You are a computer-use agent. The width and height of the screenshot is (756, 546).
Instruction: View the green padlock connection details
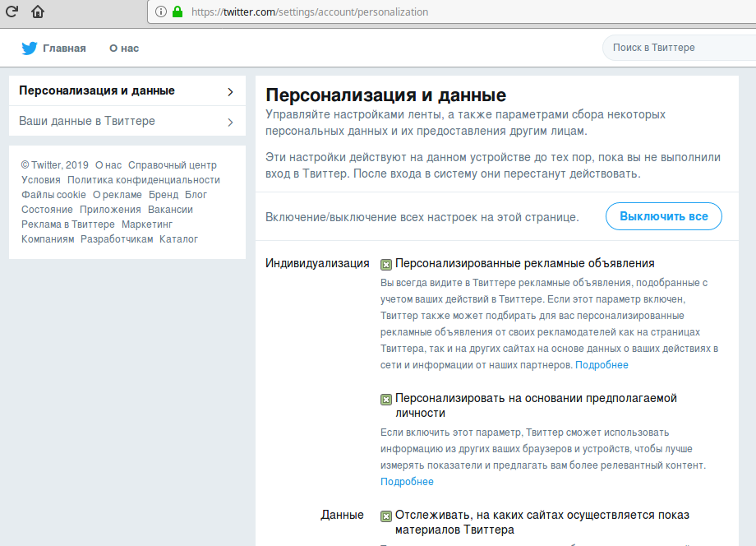(177, 12)
